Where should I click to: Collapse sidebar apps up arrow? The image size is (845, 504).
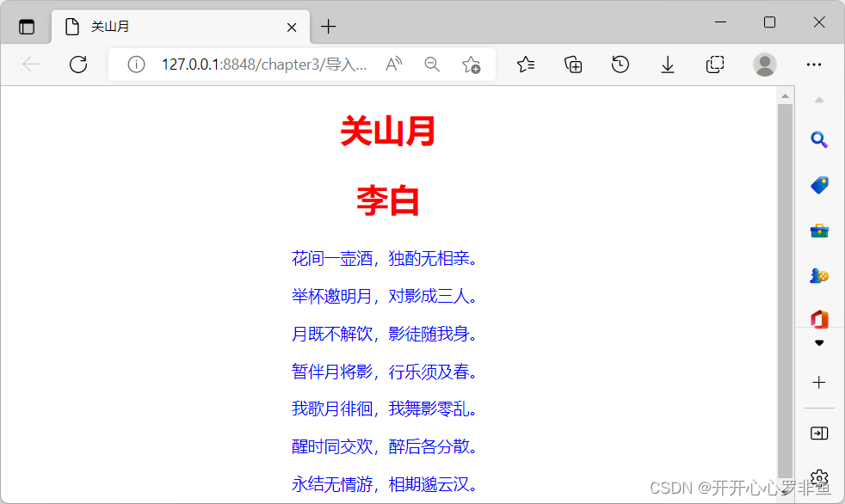click(x=819, y=100)
